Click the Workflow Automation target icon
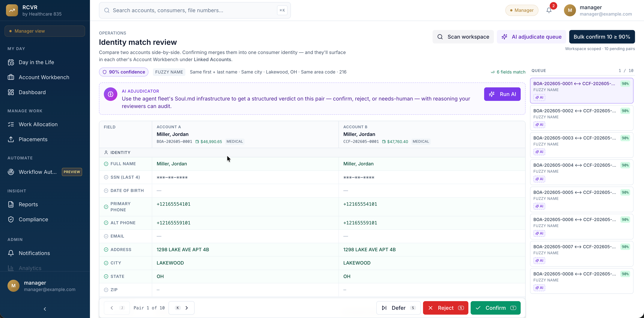This screenshot has width=644, height=318. (x=11, y=172)
